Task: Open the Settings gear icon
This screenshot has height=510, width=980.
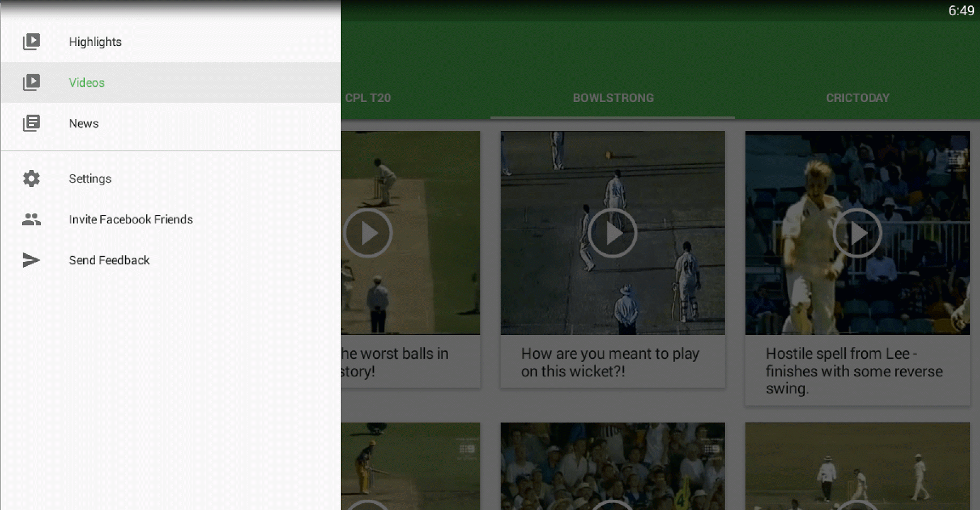Action: click(31, 178)
